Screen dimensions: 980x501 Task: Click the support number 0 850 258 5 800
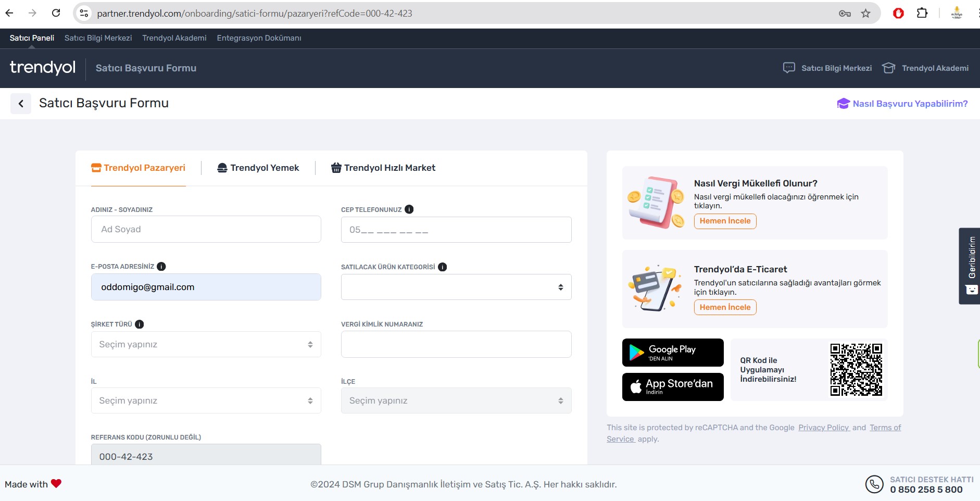tap(926, 490)
